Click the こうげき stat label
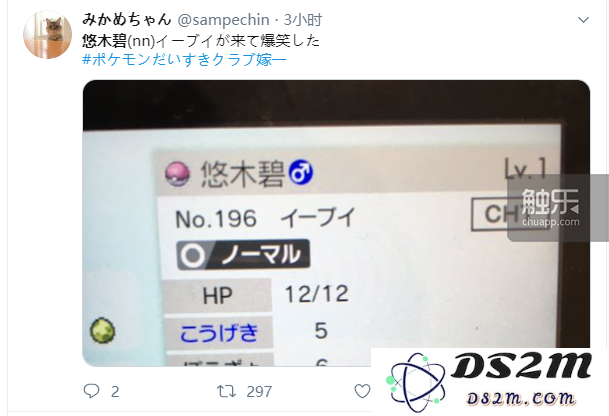Image resolution: width=609 pixels, height=416 pixels. point(219,332)
